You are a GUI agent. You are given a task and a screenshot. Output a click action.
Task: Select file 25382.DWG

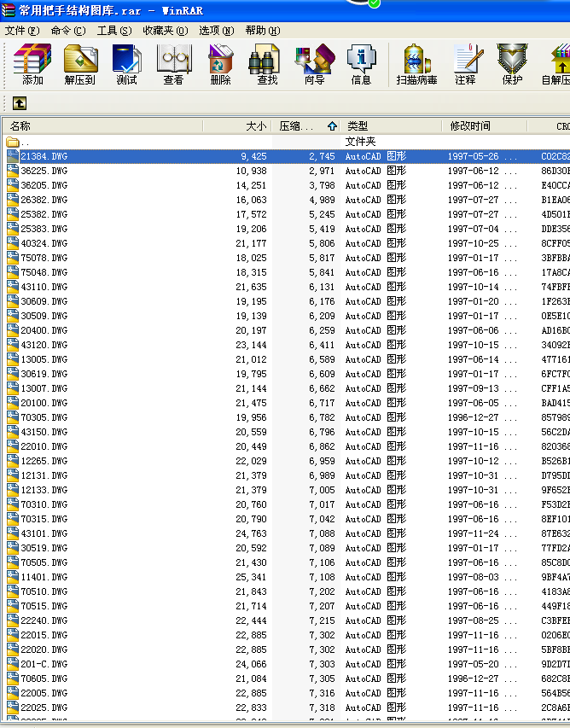pyautogui.click(x=44, y=214)
